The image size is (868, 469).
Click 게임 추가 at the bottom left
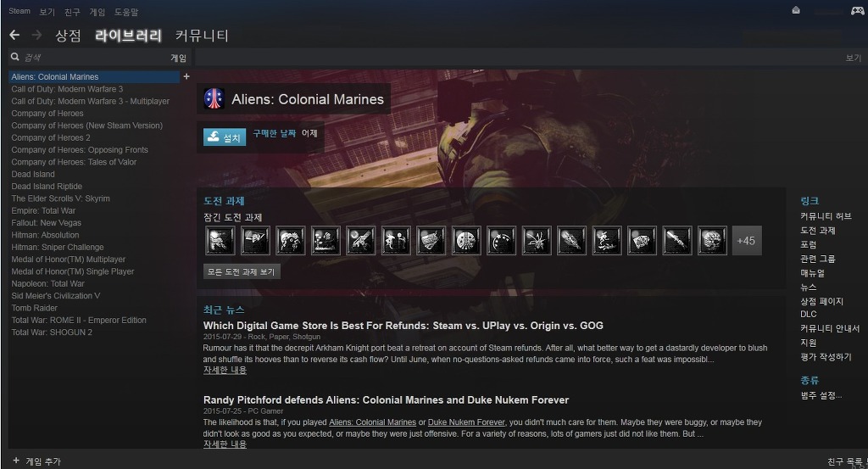pos(43,461)
